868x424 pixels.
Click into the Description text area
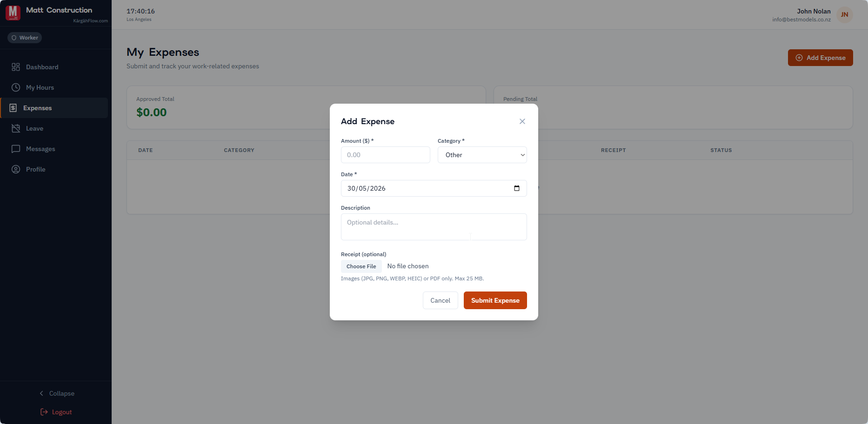pos(434,227)
